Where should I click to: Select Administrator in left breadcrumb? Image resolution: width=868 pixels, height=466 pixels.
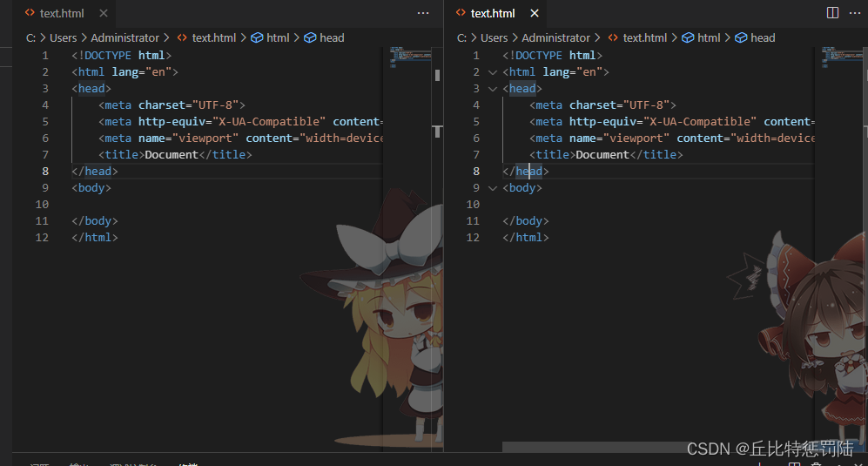pos(124,37)
